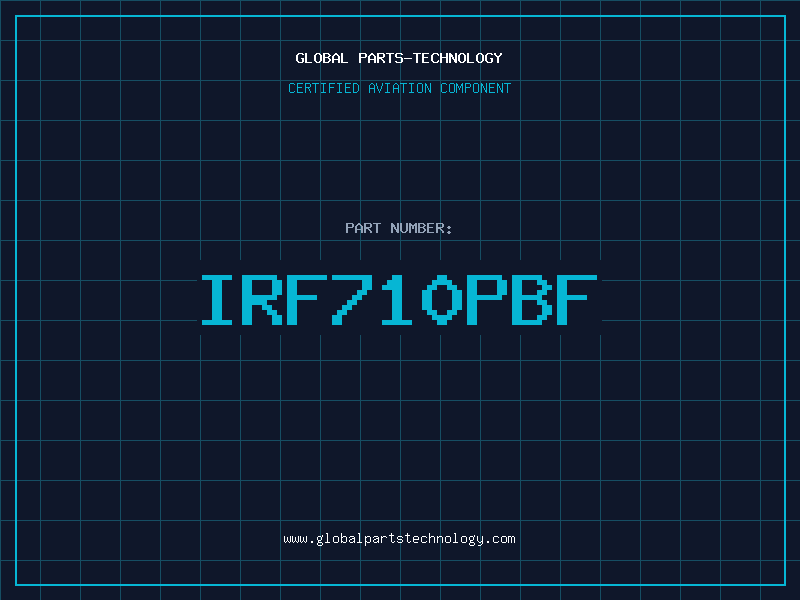Click the www.globalpartstechnology.com website link
The width and height of the screenshot is (800, 600).
(x=399, y=539)
